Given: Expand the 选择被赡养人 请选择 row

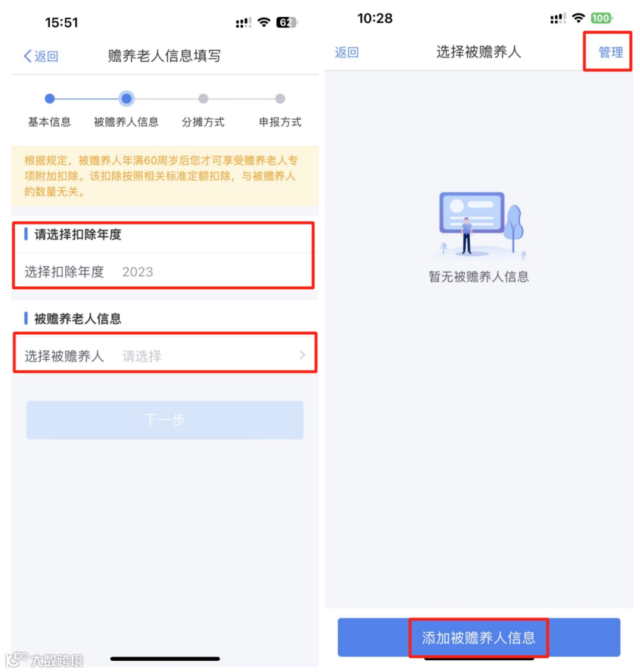Looking at the screenshot, I should click(x=165, y=356).
